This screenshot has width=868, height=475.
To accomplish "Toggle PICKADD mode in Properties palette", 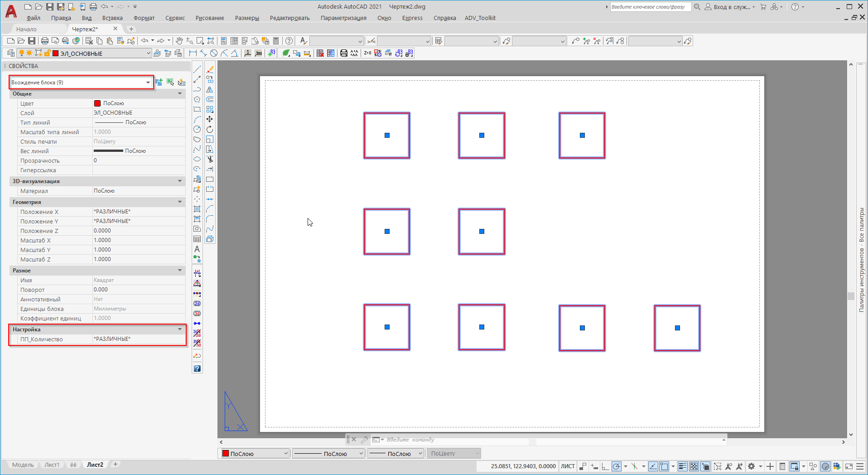I will click(159, 82).
